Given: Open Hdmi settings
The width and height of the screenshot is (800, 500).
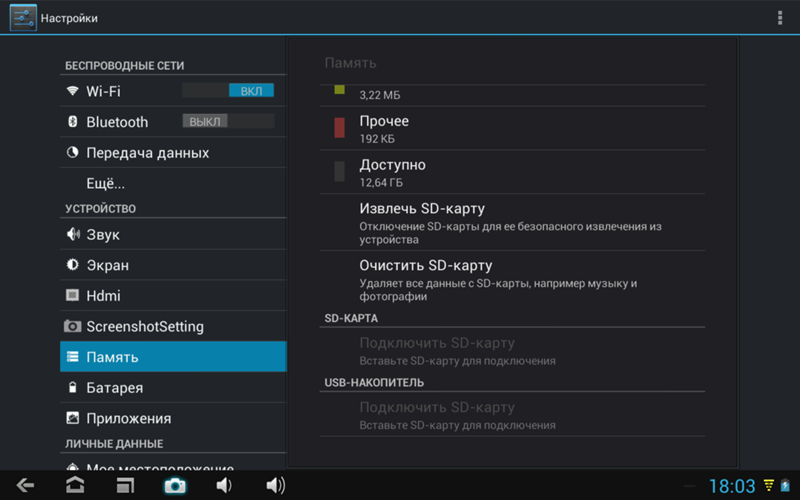Looking at the screenshot, I should (173, 295).
